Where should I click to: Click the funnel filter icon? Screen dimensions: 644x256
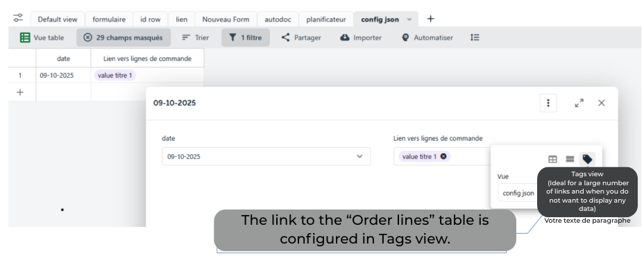(x=232, y=37)
